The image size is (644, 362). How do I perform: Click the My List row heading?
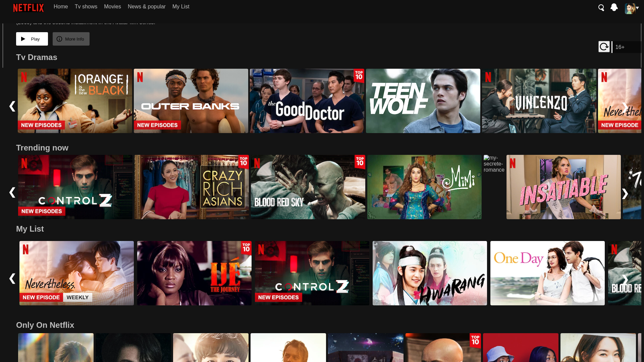point(30,229)
